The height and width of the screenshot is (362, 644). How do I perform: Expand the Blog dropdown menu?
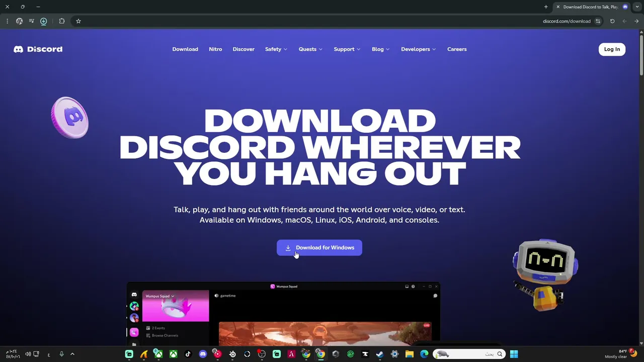pyautogui.click(x=381, y=49)
